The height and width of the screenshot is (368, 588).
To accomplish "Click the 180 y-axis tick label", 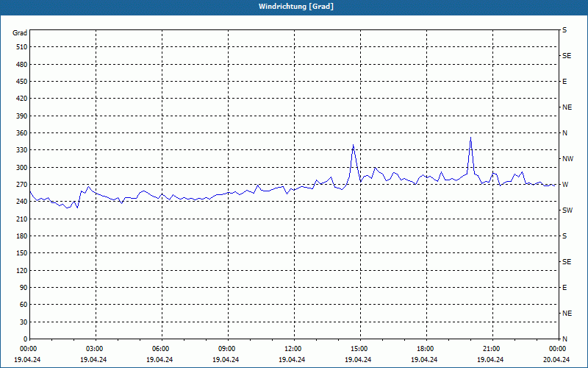I will pyautogui.click(x=20, y=236).
